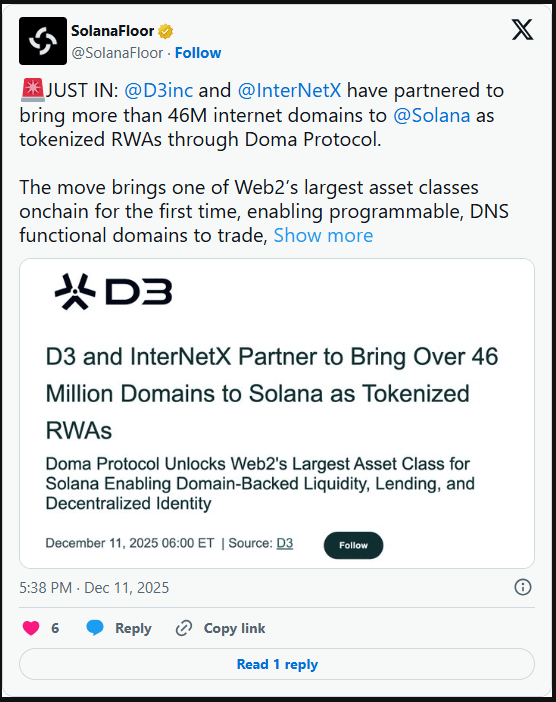The width and height of the screenshot is (556, 702).
Task: Like the tweet with the heart icon
Action: (x=31, y=628)
